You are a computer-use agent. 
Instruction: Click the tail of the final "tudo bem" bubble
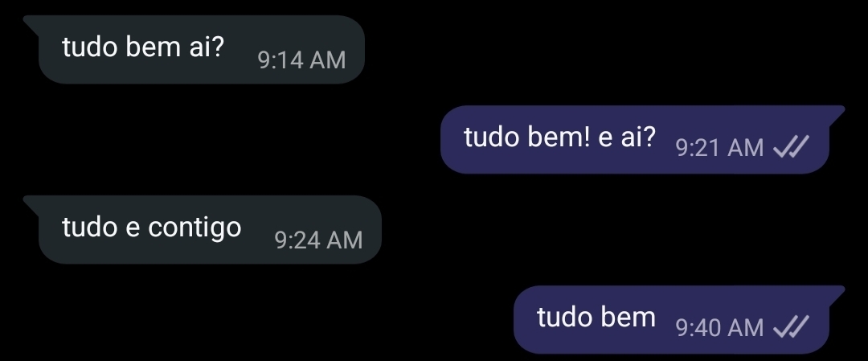[836, 293]
